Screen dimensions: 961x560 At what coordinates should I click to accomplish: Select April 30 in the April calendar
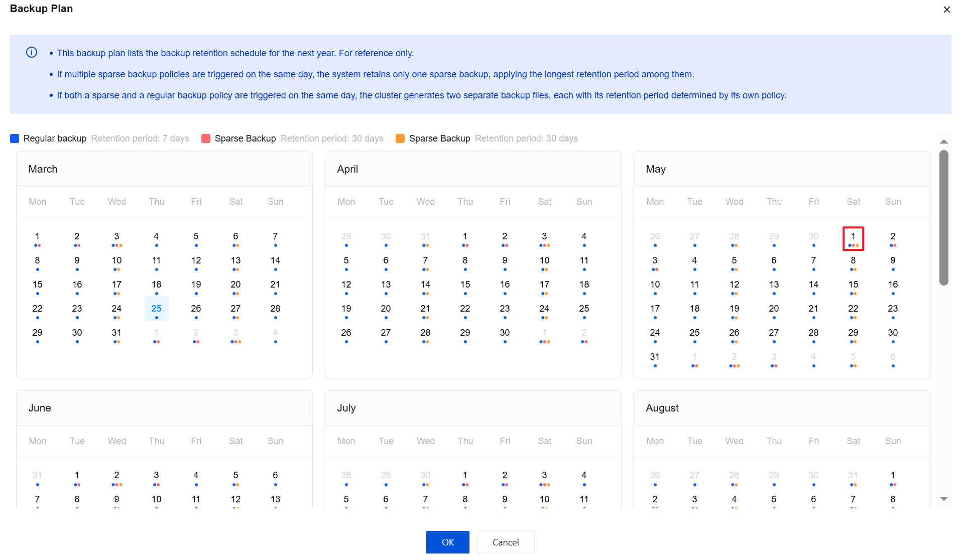tap(505, 333)
